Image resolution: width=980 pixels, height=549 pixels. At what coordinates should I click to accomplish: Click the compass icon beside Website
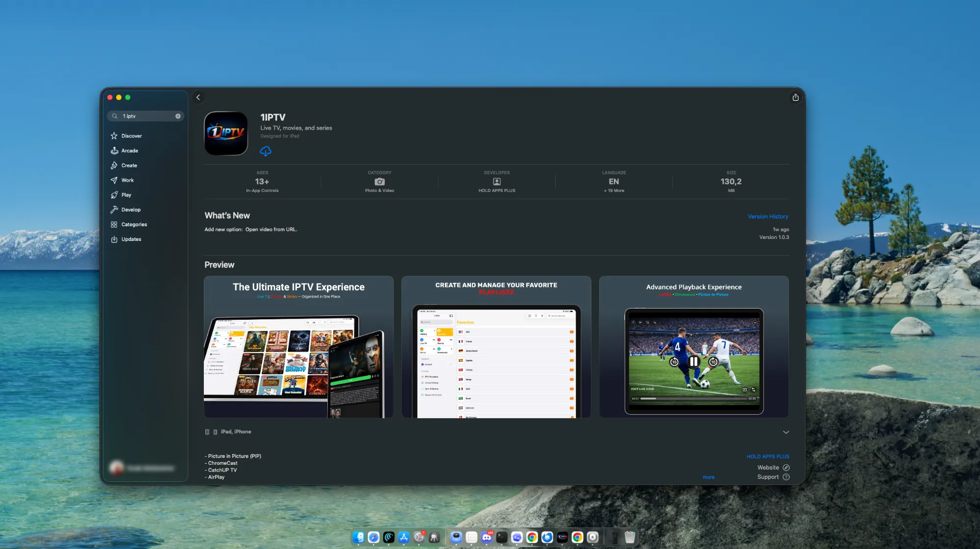786,468
